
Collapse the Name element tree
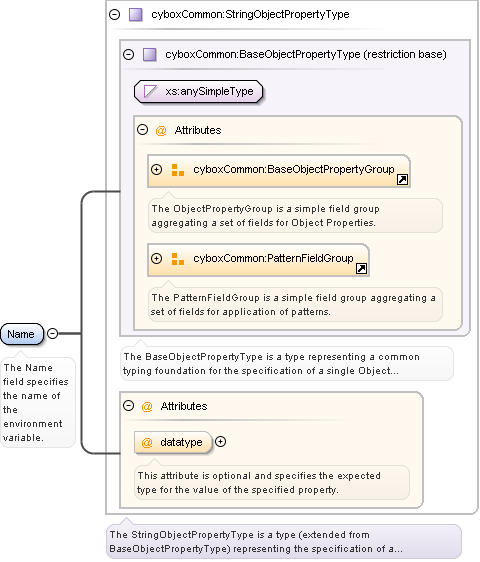(x=53, y=334)
